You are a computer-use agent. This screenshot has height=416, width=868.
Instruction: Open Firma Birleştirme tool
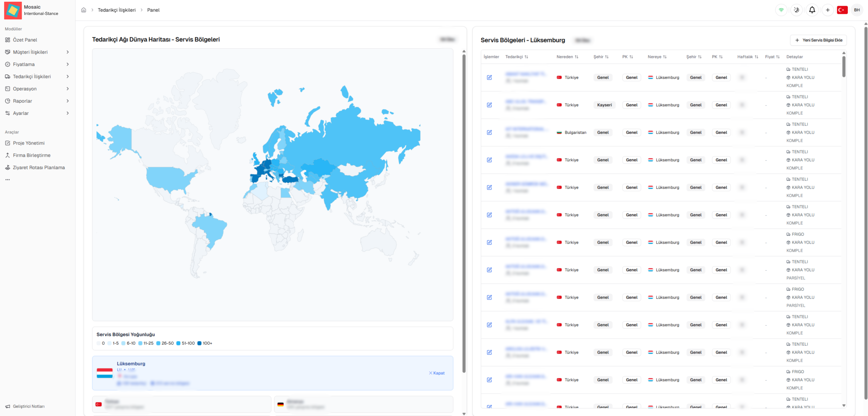pyautogui.click(x=37, y=155)
